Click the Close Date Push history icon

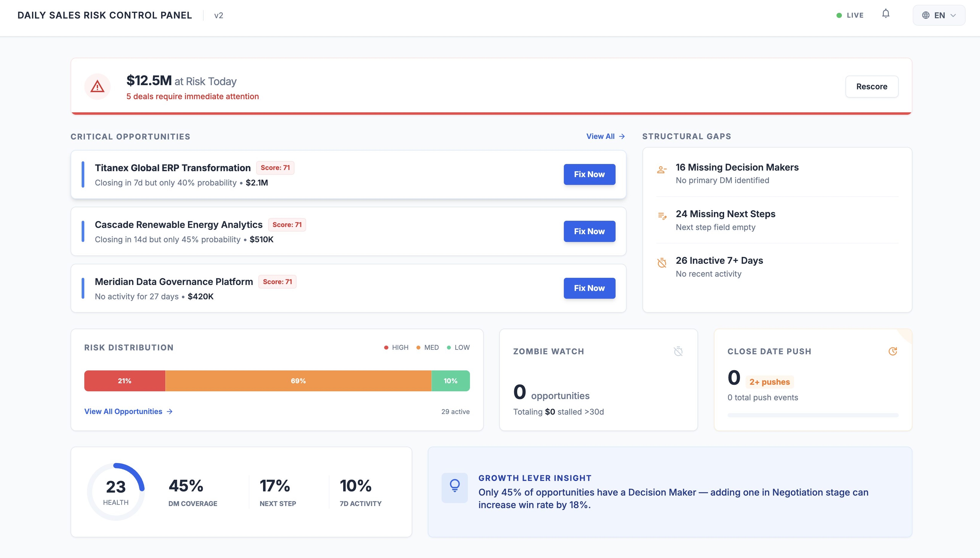point(893,351)
